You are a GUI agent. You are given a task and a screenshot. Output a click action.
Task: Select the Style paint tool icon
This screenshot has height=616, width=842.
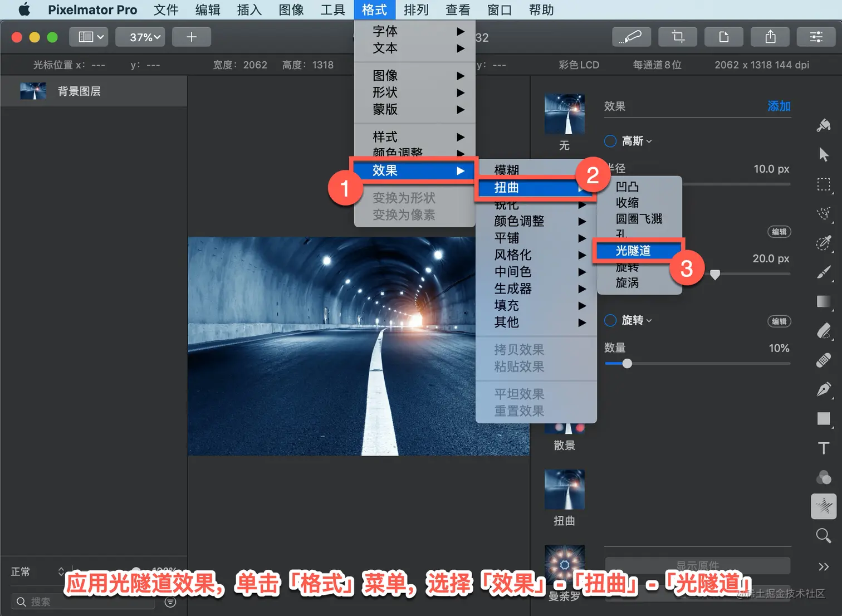(x=824, y=125)
